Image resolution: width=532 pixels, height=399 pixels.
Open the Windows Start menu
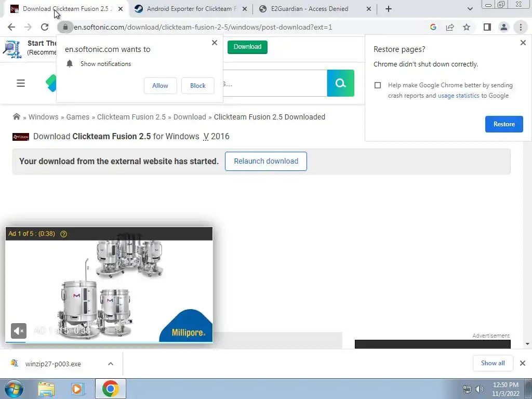coord(14,389)
